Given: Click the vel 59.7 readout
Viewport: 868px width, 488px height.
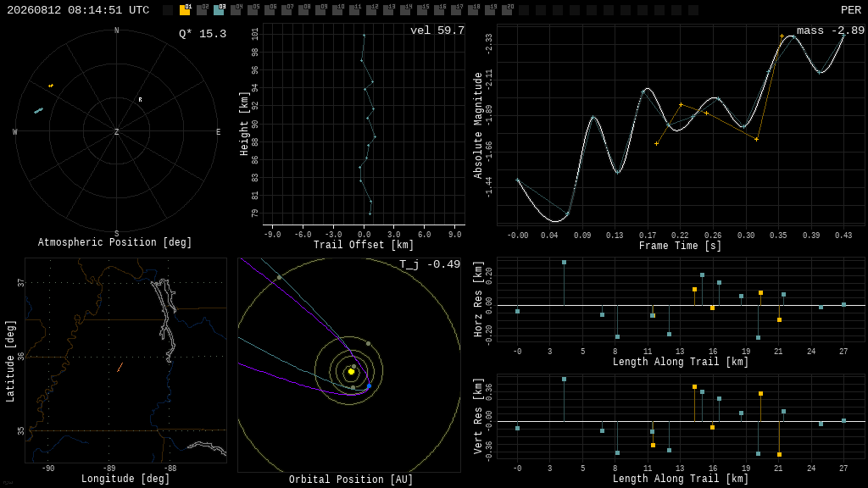Looking at the screenshot, I should (437, 30).
